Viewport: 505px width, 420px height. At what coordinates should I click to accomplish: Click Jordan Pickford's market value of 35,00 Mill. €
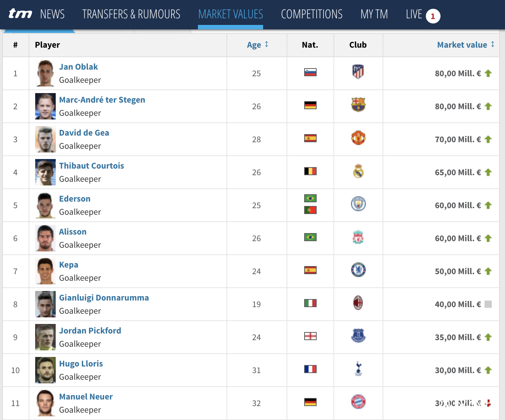458,337
